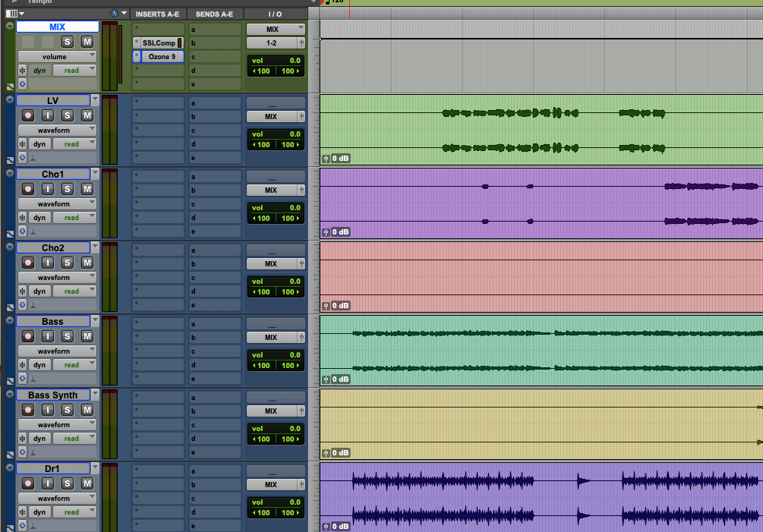This screenshot has height=532, width=763.
Task: Click the timebase selector icon on Bass track
Action: tap(22, 378)
